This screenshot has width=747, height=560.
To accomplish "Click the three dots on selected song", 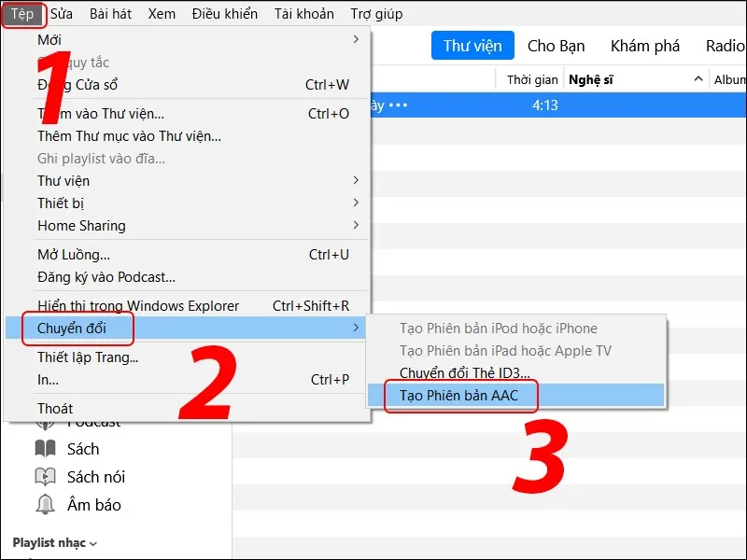I will pyautogui.click(x=399, y=105).
